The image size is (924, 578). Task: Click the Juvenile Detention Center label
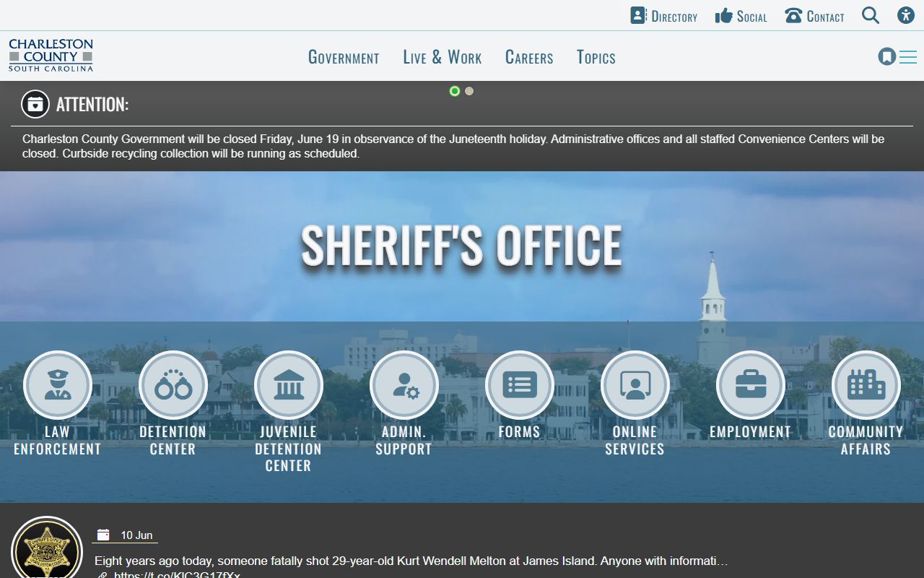tap(289, 449)
